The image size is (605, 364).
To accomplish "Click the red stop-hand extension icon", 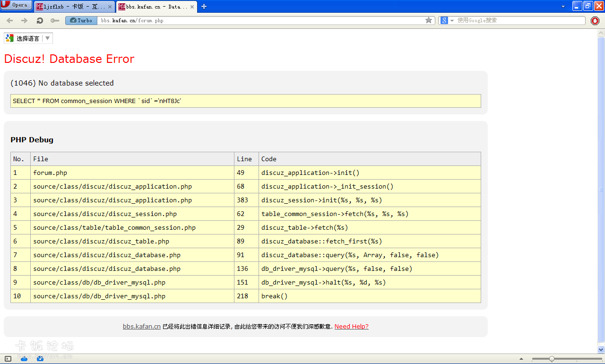I will pyautogui.click(x=595, y=20).
